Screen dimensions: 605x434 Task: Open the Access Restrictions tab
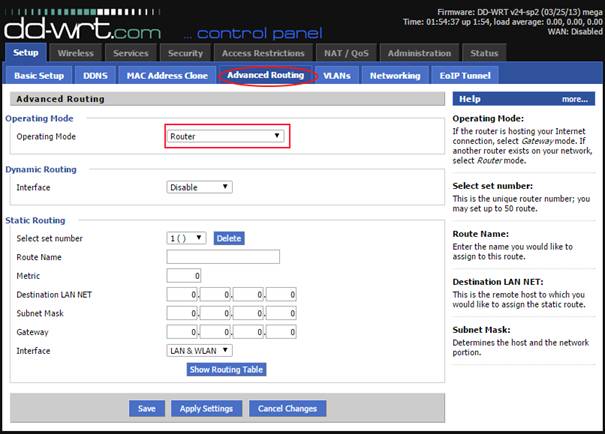[263, 53]
